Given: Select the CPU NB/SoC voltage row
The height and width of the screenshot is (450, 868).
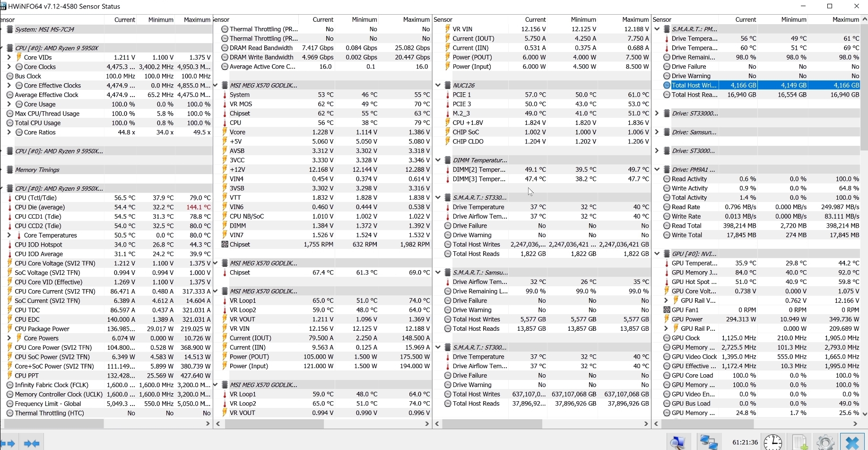Looking at the screenshot, I should click(325, 216).
